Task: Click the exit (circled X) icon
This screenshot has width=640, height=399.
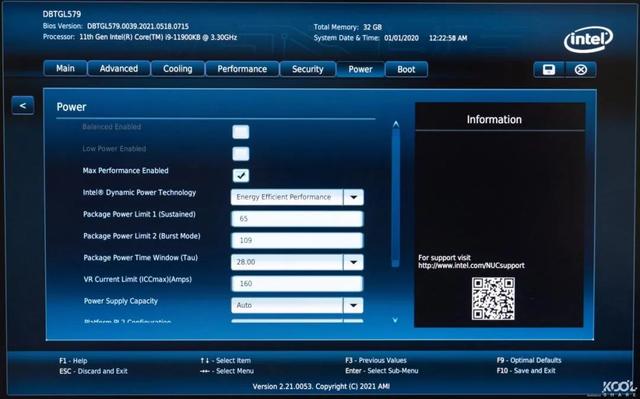Action: (580, 70)
